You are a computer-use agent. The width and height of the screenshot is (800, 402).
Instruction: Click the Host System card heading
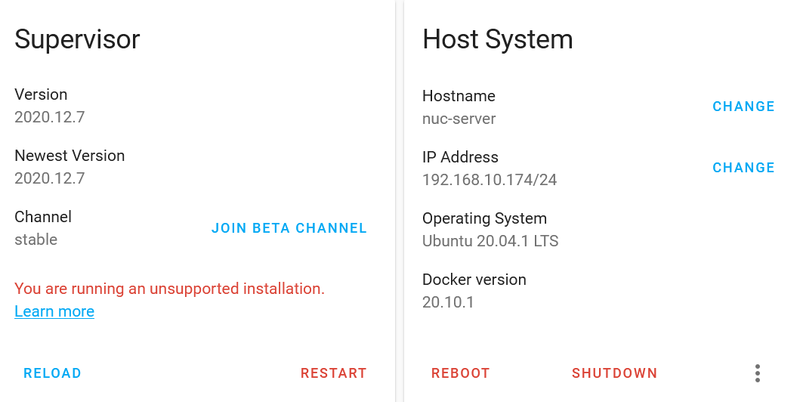[x=497, y=39]
